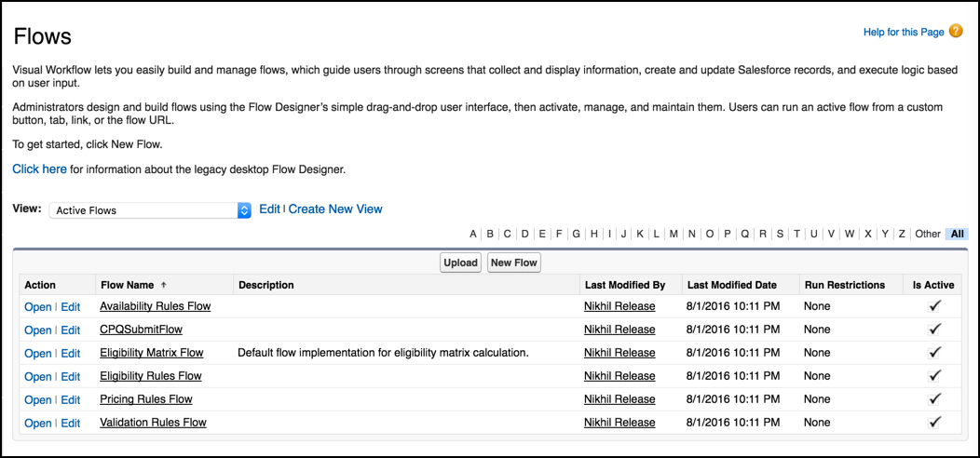Filter flows by letter A

pos(473,234)
